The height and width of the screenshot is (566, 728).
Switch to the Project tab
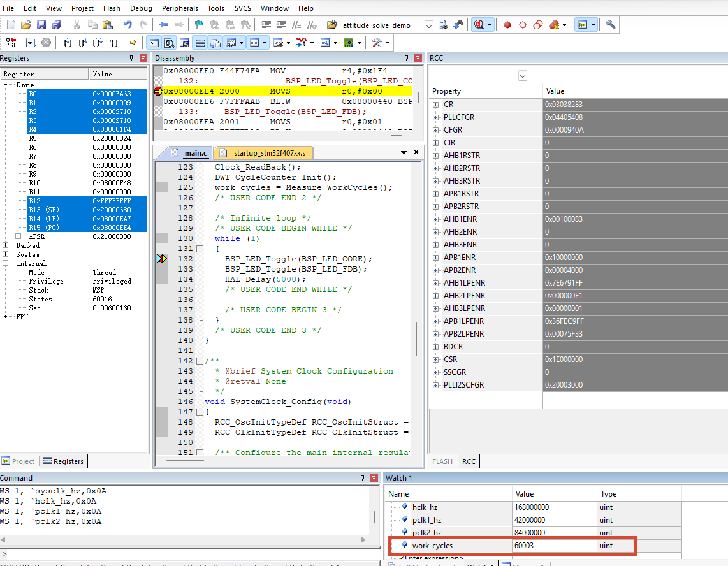[x=18, y=461]
